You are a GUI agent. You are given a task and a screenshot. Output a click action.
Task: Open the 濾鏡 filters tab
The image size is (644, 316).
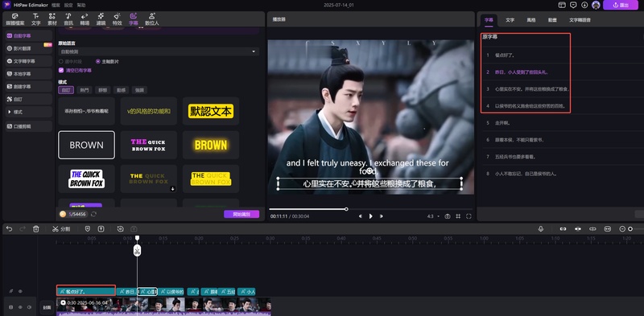point(101,19)
